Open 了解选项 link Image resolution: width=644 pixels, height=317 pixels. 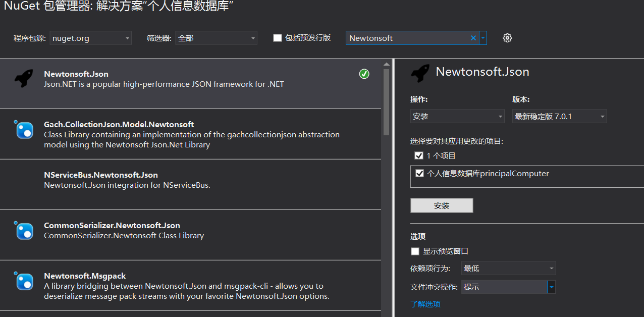425,304
